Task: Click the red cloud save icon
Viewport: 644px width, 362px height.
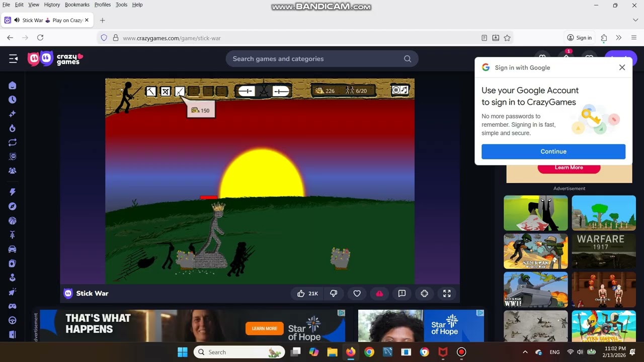Action: coord(379,294)
